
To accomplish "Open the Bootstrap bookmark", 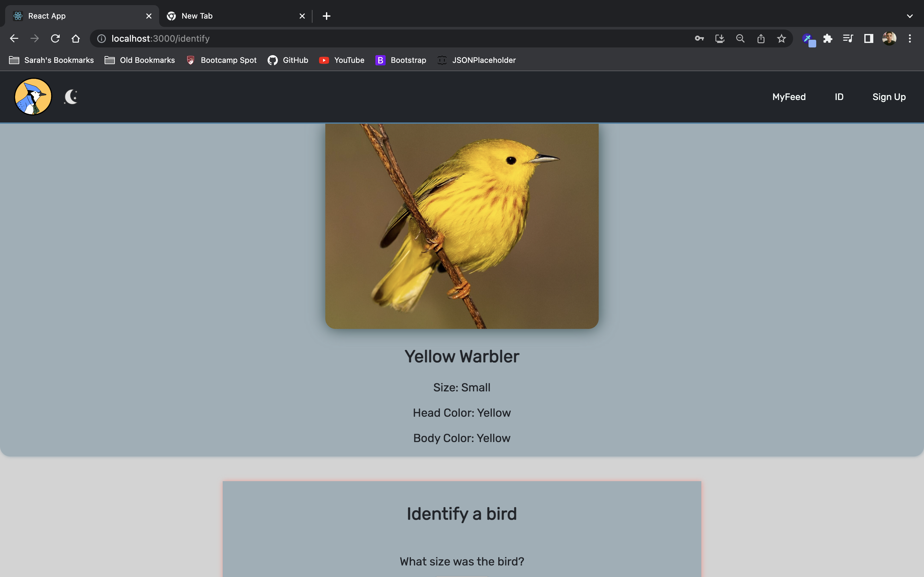I will click(400, 60).
